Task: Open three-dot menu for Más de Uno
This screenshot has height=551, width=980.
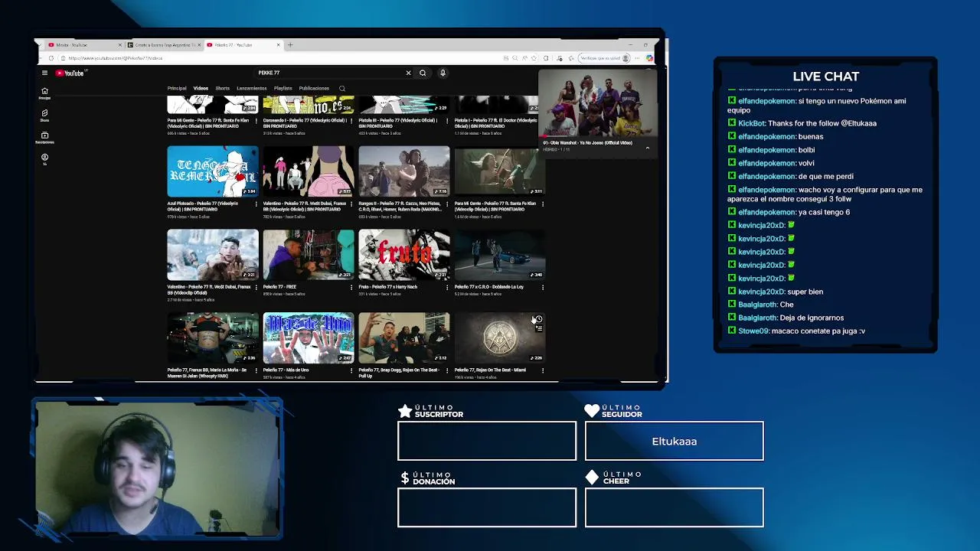Action: click(x=351, y=370)
